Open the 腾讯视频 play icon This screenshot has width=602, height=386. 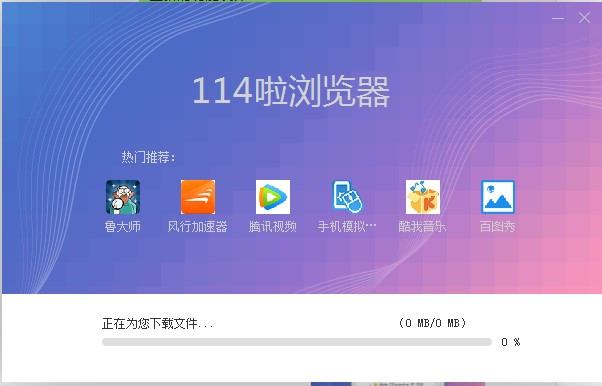tap(273, 197)
